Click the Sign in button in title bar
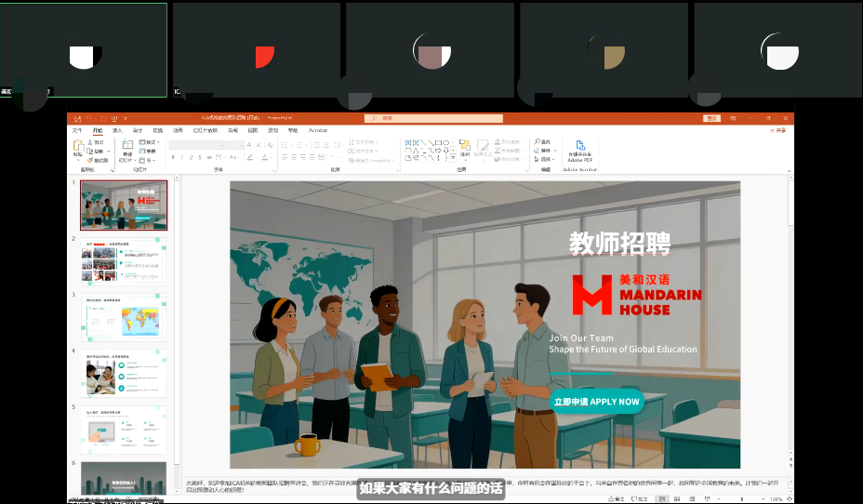Screen dimensions: 863x504 711,118
